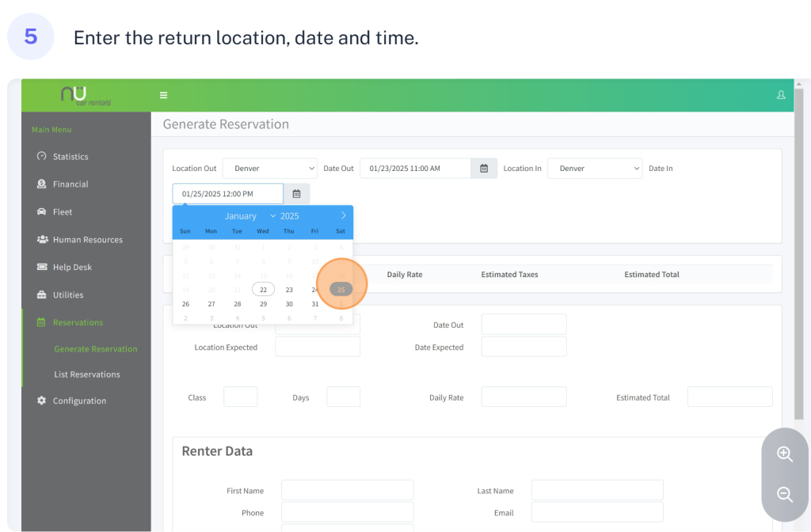Click the NU car rentals logo

(x=86, y=95)
